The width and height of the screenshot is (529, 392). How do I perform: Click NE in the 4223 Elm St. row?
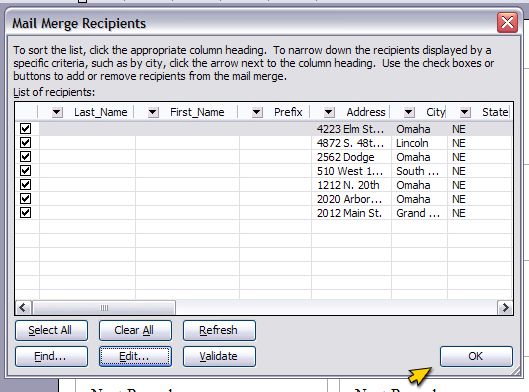coord(458,129)
